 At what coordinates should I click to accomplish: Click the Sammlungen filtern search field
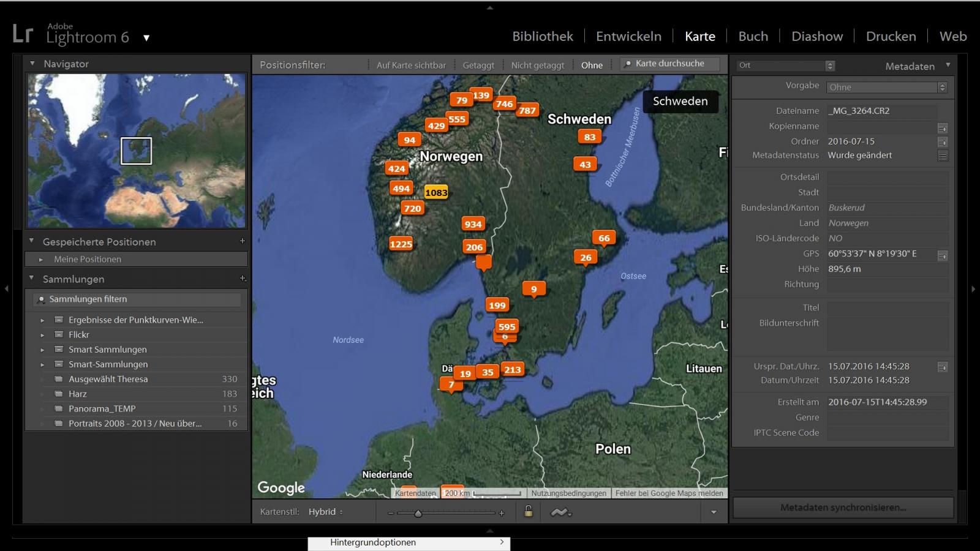pos(137,299)
